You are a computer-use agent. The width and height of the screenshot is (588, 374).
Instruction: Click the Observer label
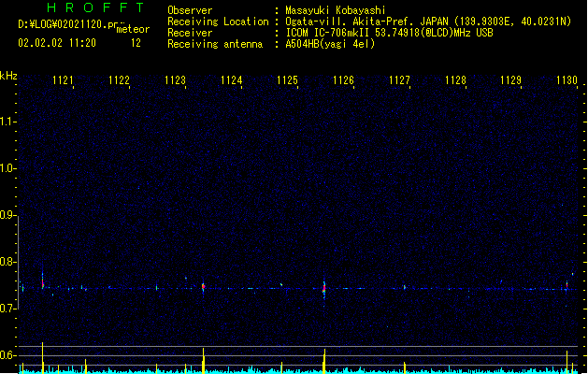[190, 10]
